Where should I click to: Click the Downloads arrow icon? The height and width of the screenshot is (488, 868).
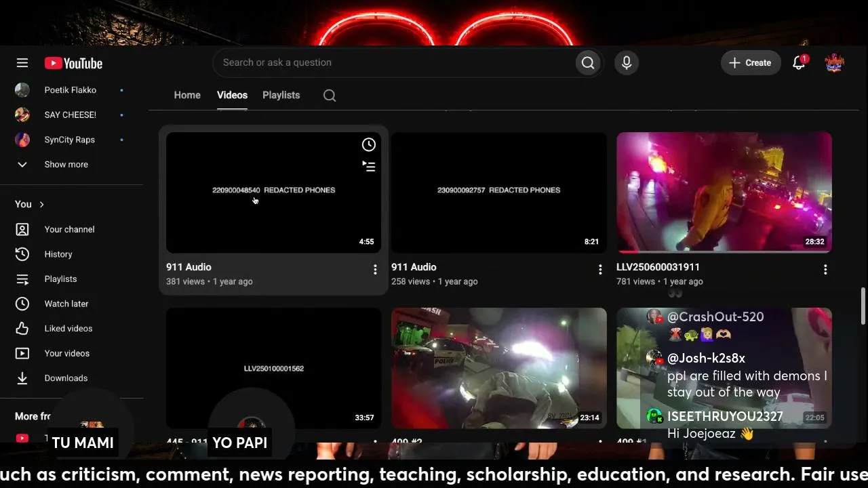tap(22, 378)
